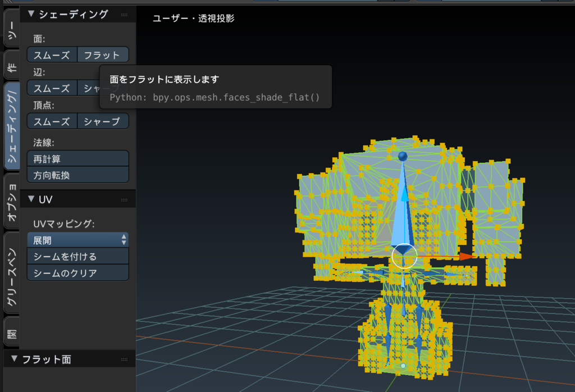Click the シームのクリア button
The image size is (575, 392).
click(77, 273)
